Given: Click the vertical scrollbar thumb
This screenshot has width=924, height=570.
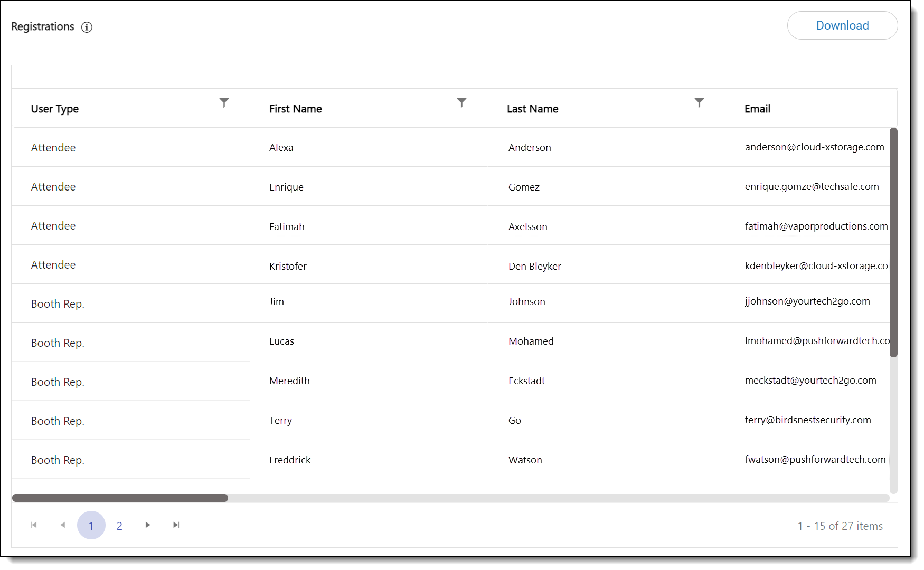Looking at the screenshot, I should 893,242.
